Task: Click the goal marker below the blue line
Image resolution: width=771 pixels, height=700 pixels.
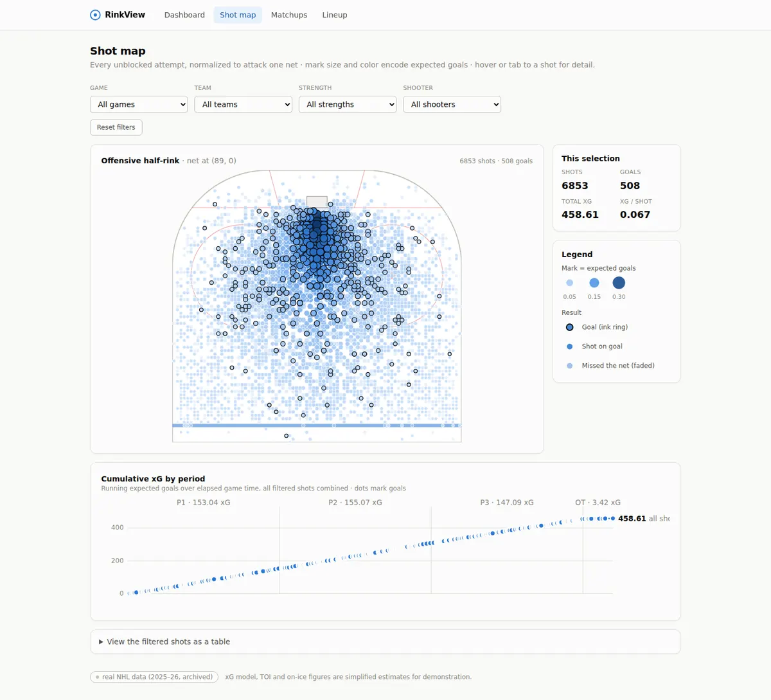Action: click(287, 436)
